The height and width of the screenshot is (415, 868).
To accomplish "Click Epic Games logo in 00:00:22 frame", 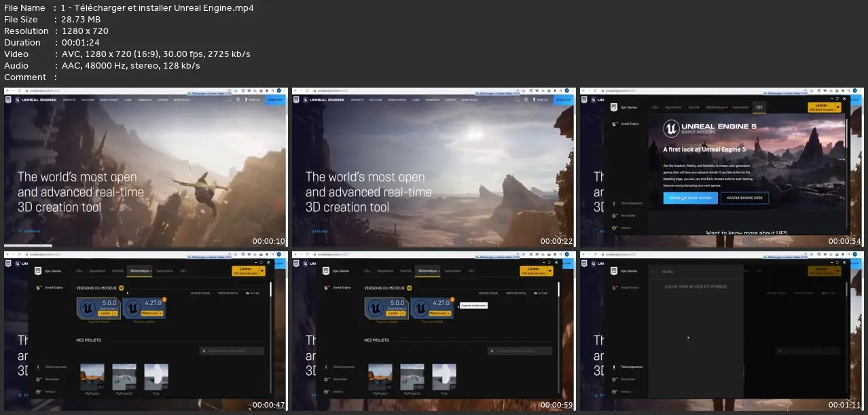I will (296, 99).
